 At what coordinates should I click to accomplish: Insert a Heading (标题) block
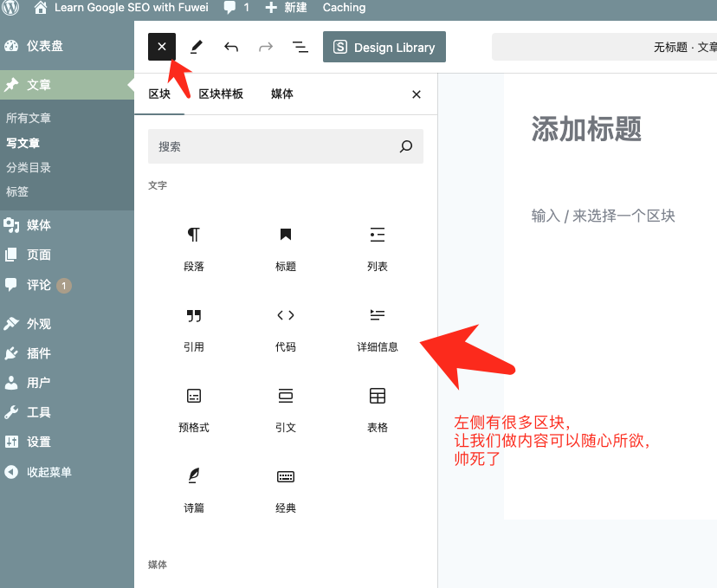[286, 248]
